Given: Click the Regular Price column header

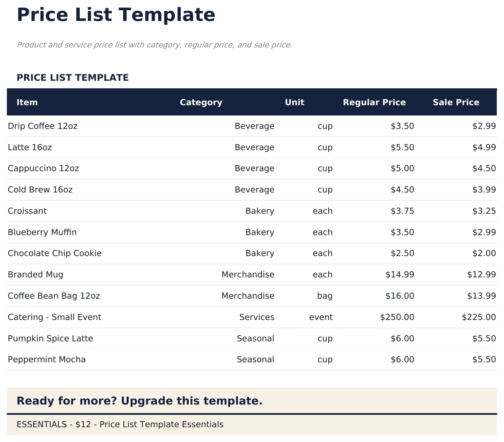Looking at the screenshot, I should pos(374,102).
